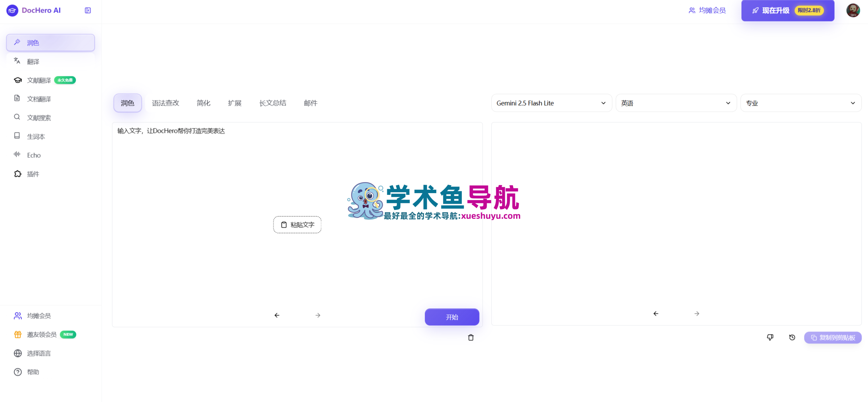Image resolution: width=868 pixels, height=402 pixels.
Task: Click the 永久免费 badge
Action: (65, 80)
